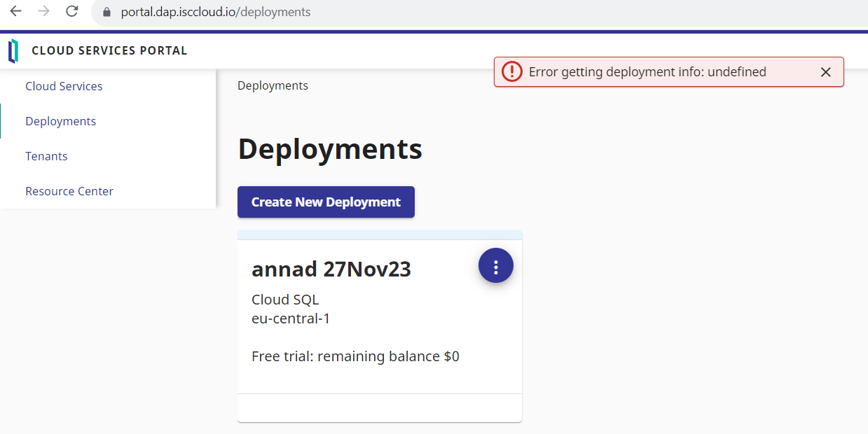868x434 pixels.
Task: Dismiss the error notification with the X
Action: 825,72
